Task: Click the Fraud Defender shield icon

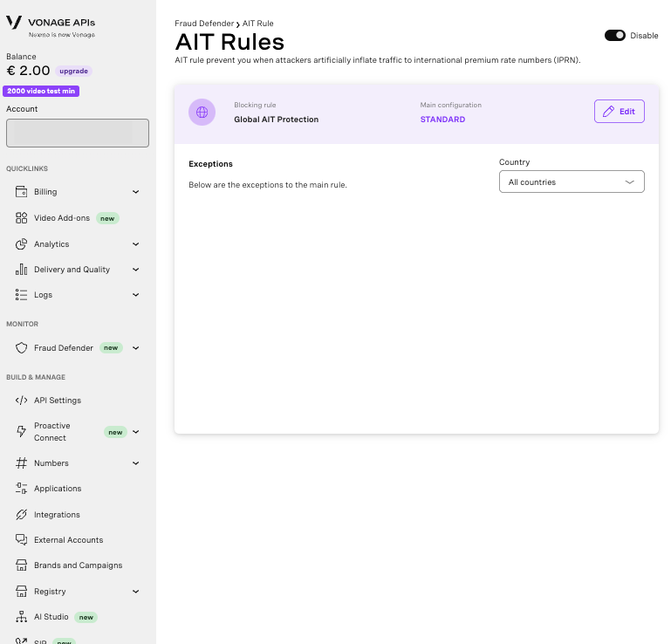Action: coord(22,348)
